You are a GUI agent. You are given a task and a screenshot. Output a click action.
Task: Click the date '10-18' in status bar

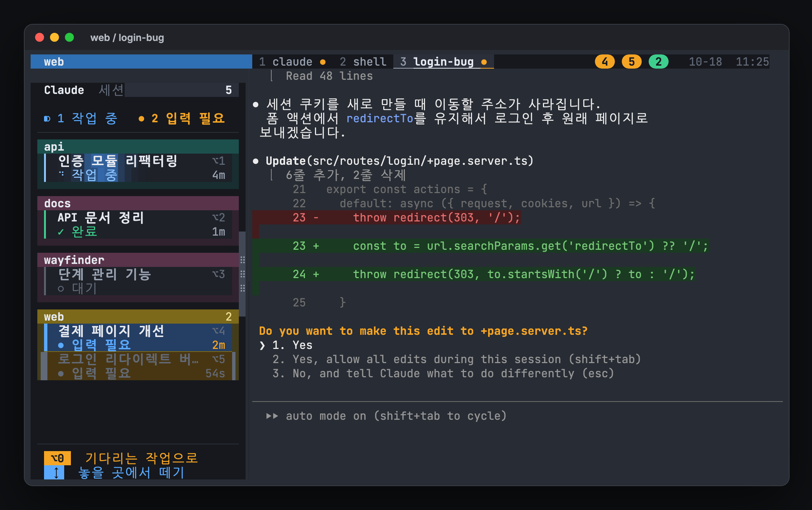pos(705,62)
